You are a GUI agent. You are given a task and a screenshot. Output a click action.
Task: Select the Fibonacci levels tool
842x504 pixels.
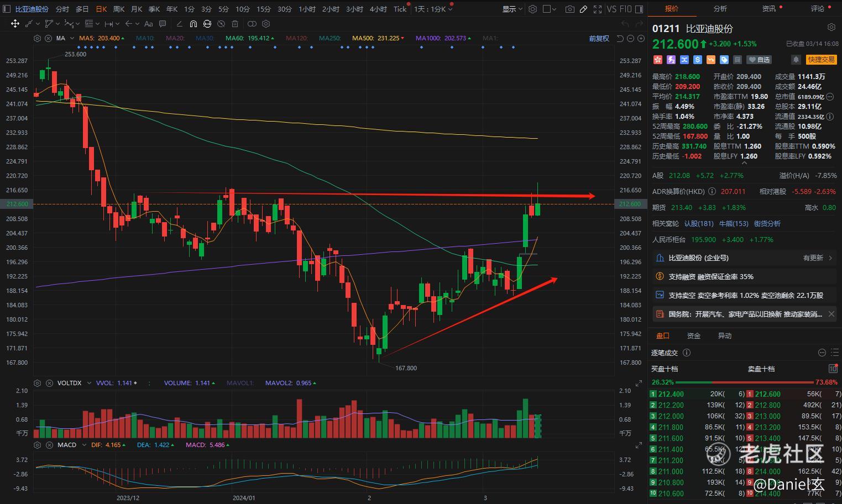click(x=89, y=24)
